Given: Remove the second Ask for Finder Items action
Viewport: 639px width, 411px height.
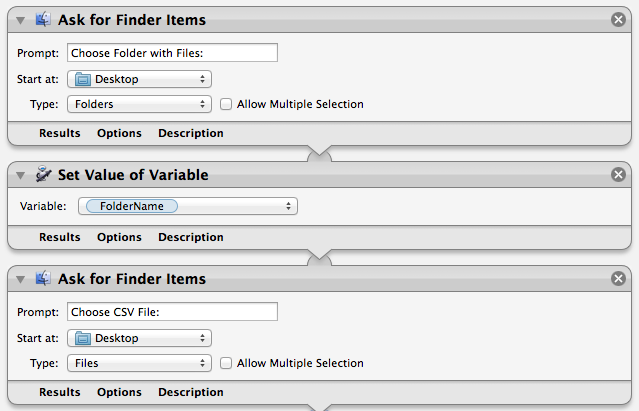Looking at the screenshot, I should point(619,279).
